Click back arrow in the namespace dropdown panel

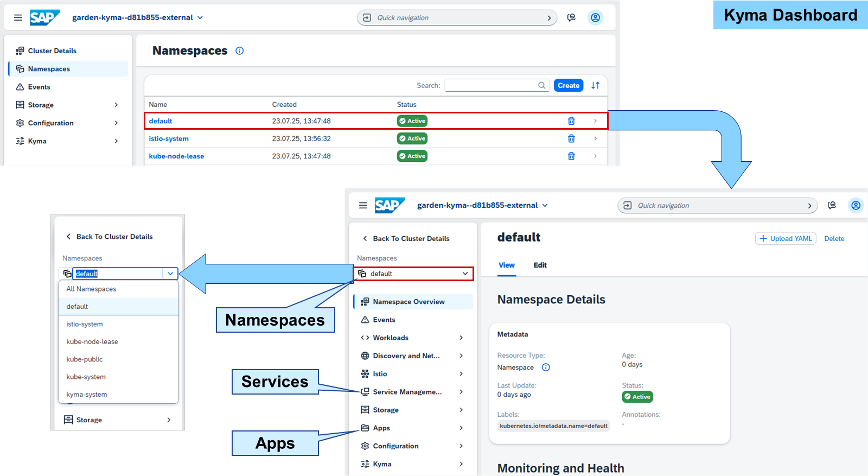point(68,237)
